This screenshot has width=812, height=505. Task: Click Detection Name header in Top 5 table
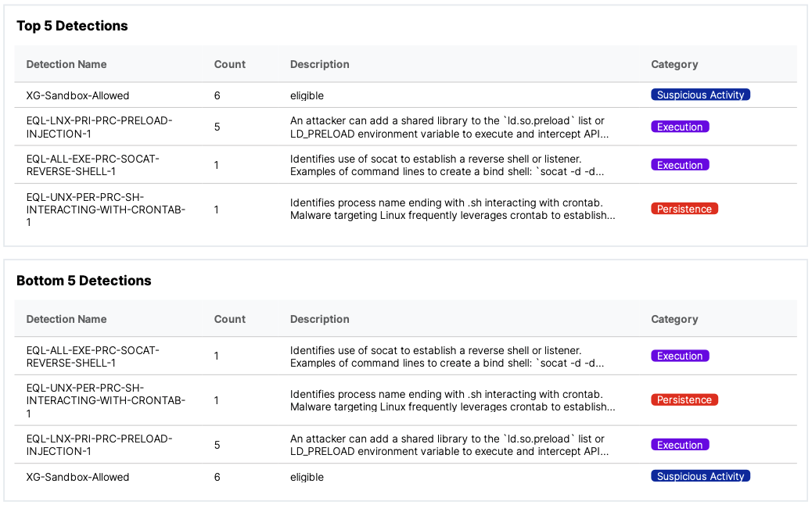pos(66,64)
